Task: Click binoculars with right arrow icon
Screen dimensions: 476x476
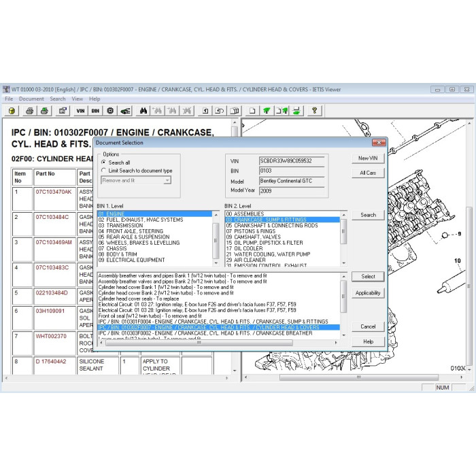Action: click(x=173, y=111)
